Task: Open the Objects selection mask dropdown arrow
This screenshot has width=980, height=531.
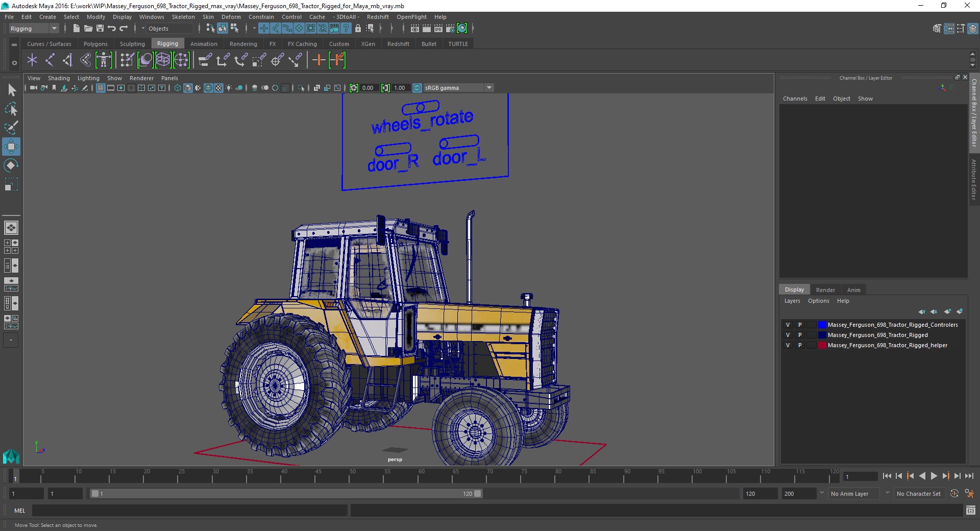Action: click(x=143, y=29)
